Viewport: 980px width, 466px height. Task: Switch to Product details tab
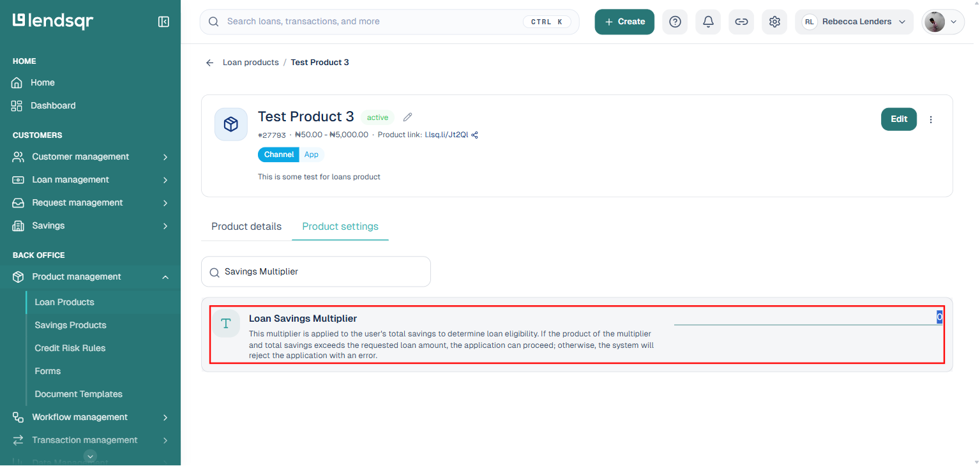[246, 227]
